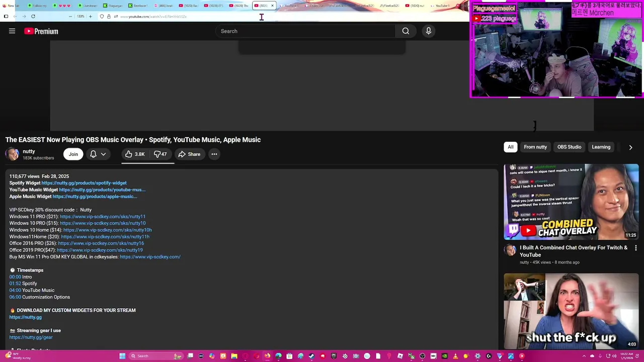Image resolution: width=644 pixels, height=362 pixels.
Task: Jump to 01:52 Spotify timestamp
Action: point(15,284)
